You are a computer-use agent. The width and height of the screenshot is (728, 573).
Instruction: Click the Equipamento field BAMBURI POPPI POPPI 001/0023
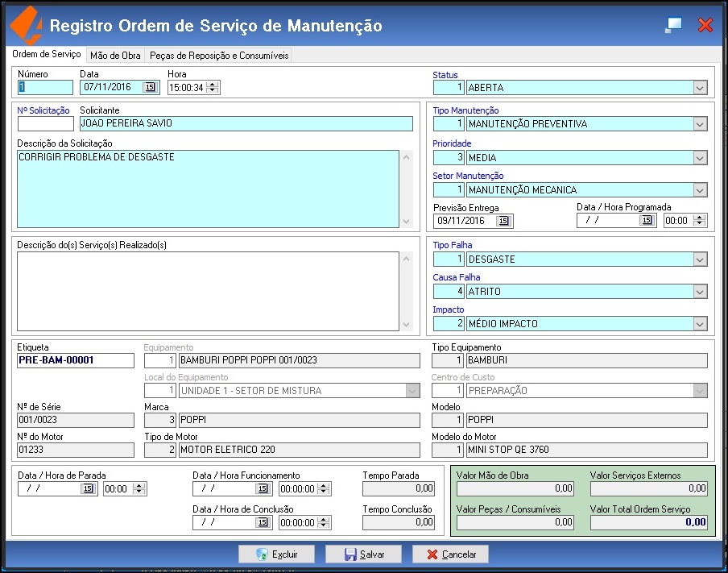[x=300, y=360]
